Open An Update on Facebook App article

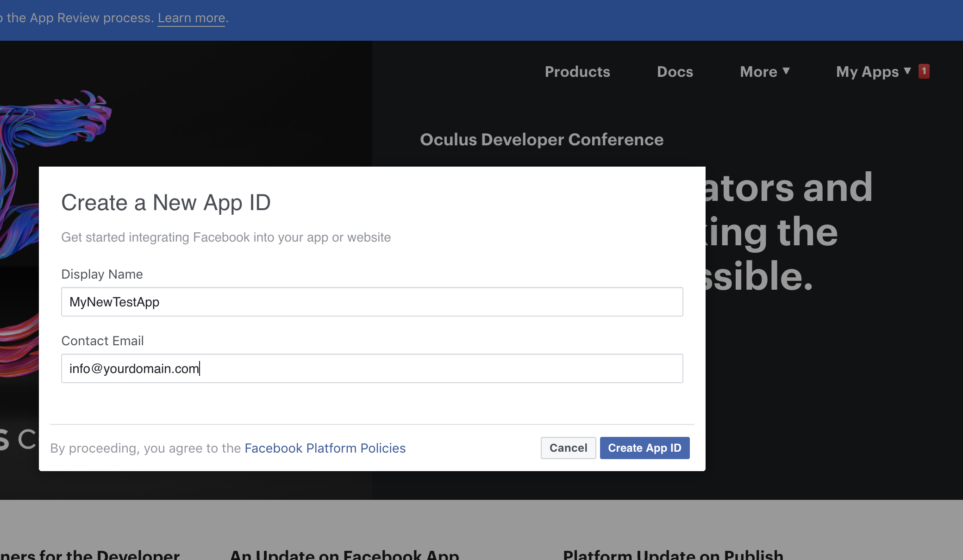click(344, 554)
